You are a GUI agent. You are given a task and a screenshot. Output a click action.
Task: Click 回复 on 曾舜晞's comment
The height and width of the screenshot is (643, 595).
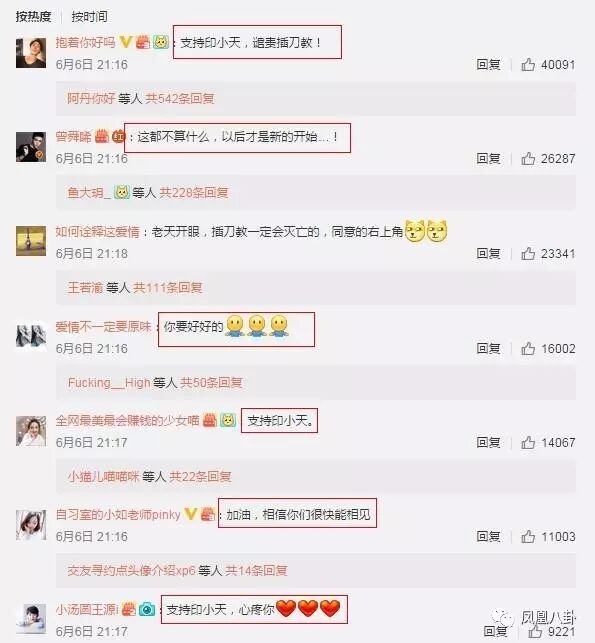tap(488, 158)
